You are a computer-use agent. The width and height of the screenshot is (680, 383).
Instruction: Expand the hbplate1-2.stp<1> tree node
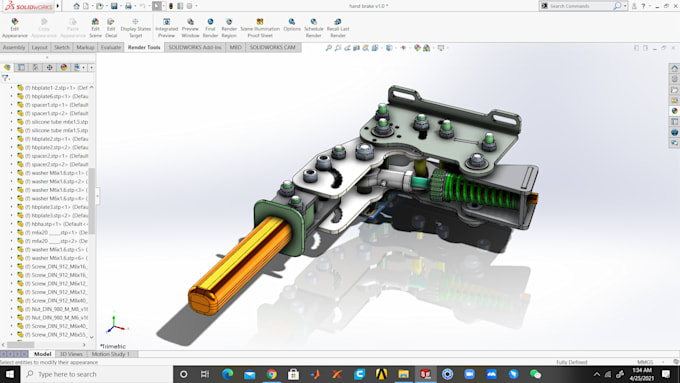coord(12,88)
